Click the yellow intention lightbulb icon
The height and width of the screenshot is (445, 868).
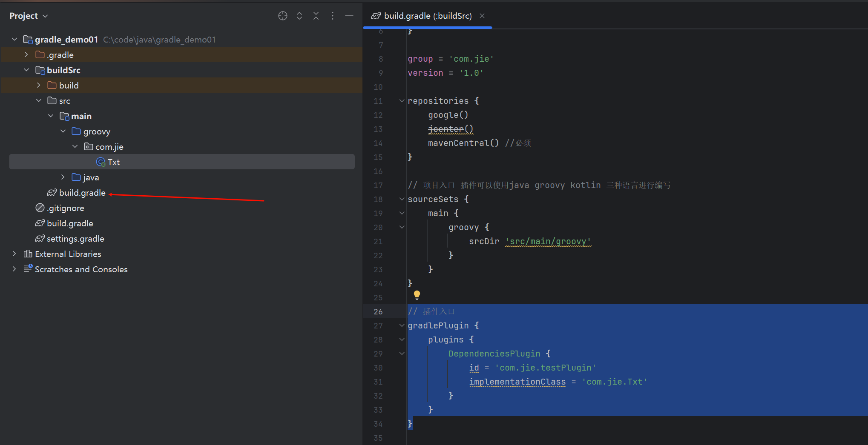click(x=417, y=295)
